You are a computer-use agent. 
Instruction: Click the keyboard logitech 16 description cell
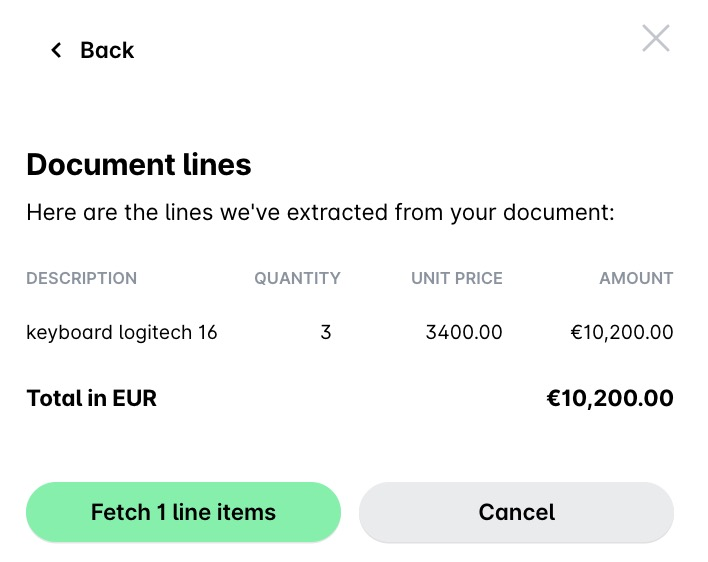point(122,332)
